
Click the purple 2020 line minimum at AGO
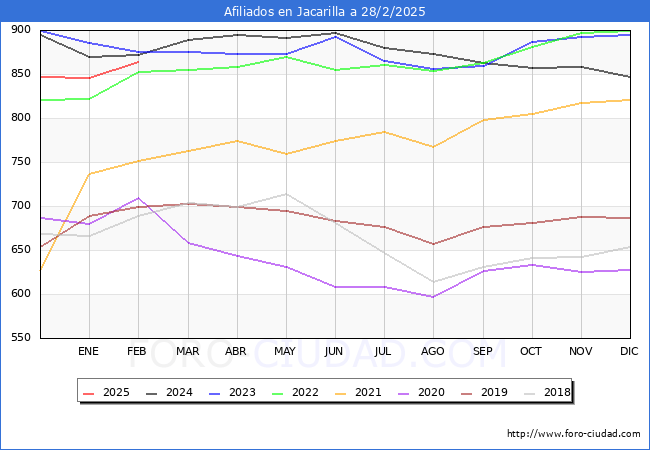coord(433,297)
